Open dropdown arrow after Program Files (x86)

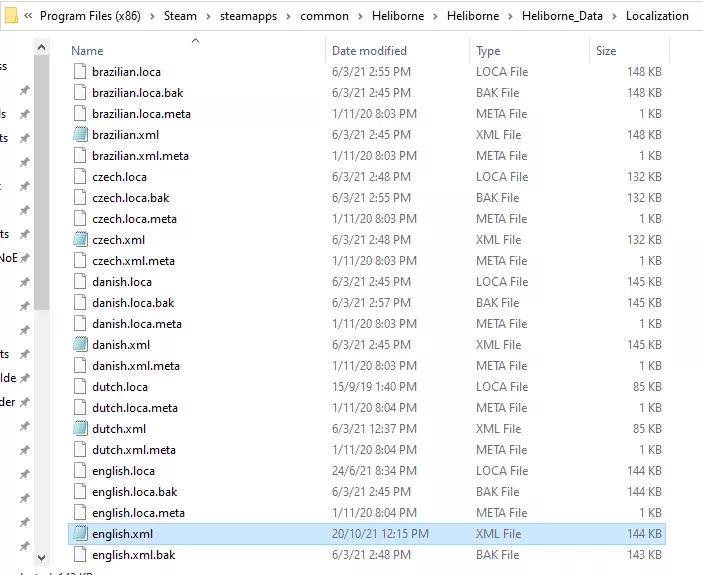(152, 16)
